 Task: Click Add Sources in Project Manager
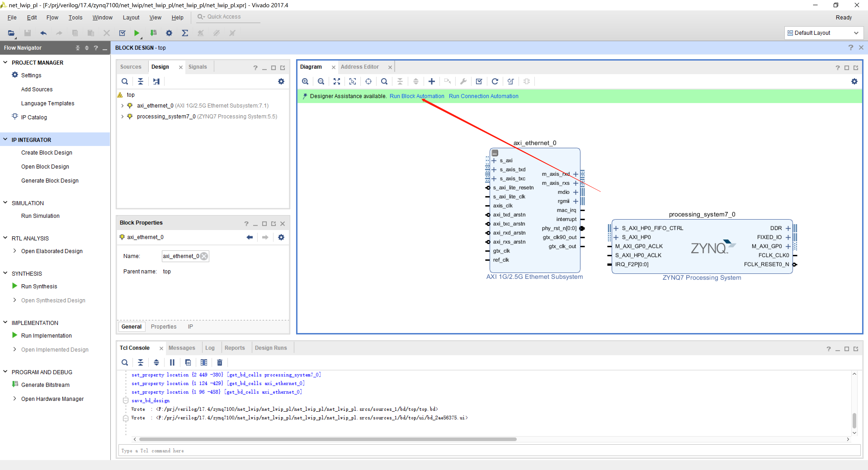pos(37,89)
